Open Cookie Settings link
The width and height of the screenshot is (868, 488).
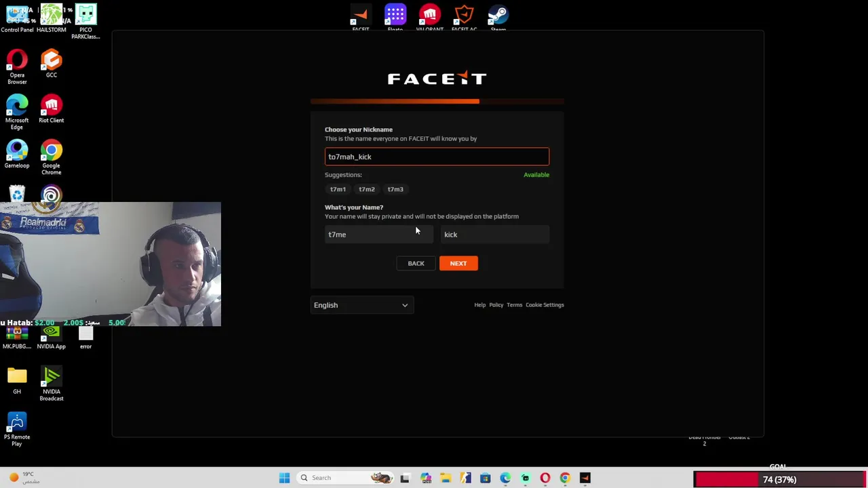(545, 305)
